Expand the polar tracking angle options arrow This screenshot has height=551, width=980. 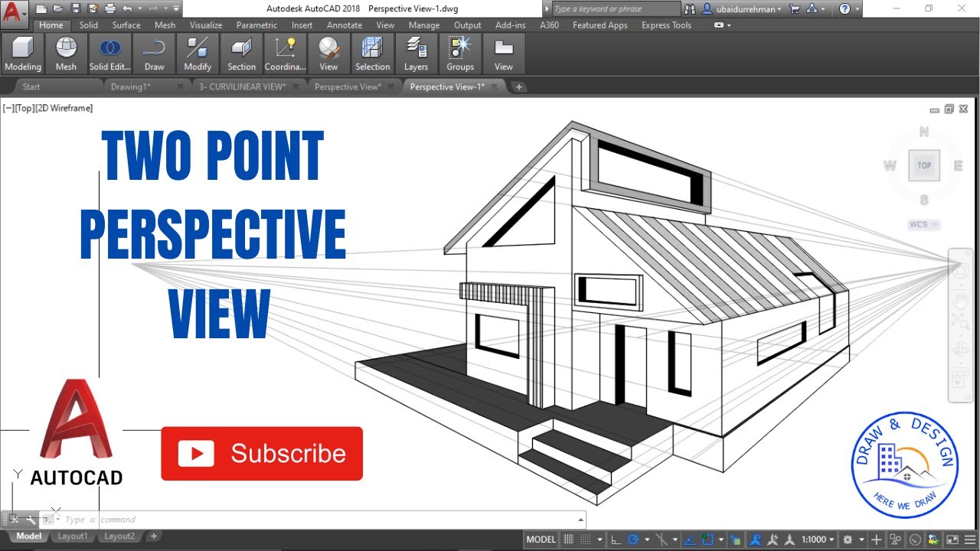(x=647, y=540)
